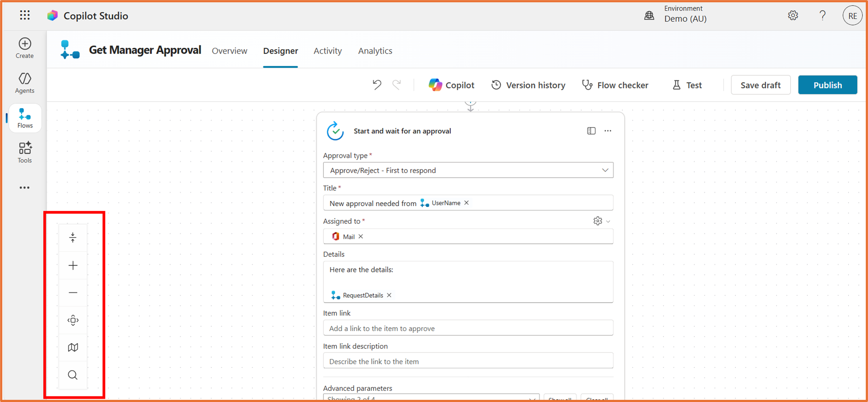
Task: Switch to the Analytics tab
Action: pyautogui.click(x=375, y=51)
